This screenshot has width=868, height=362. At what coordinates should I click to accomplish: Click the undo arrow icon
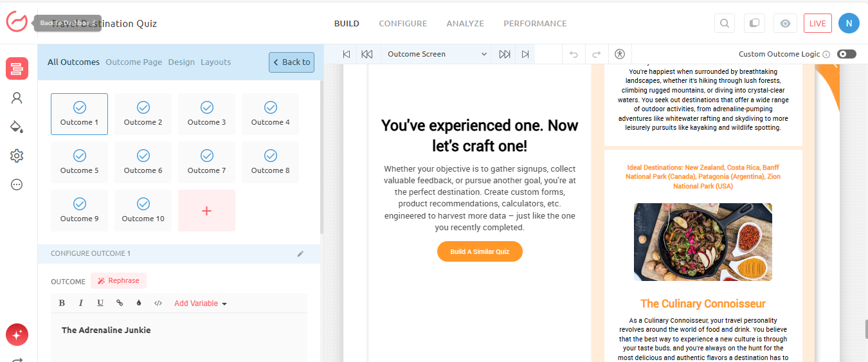coord(574,55)
